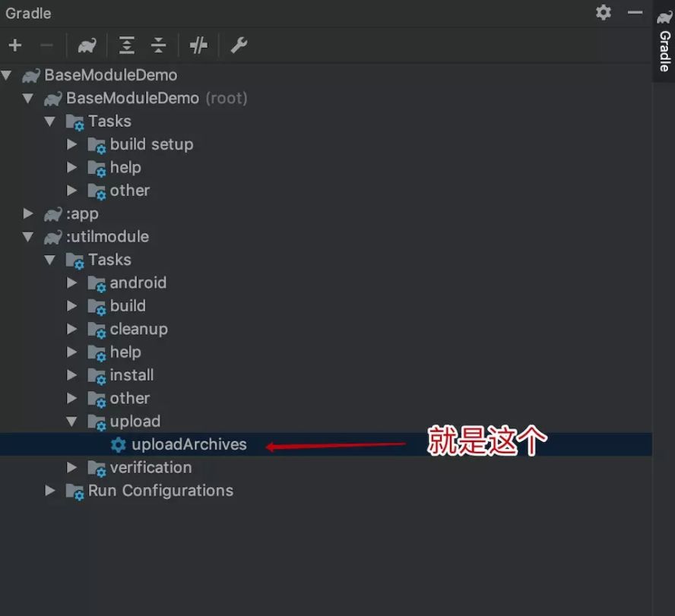The height and width of the screenshot is (616, 675).
Task: Expand help folder under :utilmodule
Action: coord(72,352)
